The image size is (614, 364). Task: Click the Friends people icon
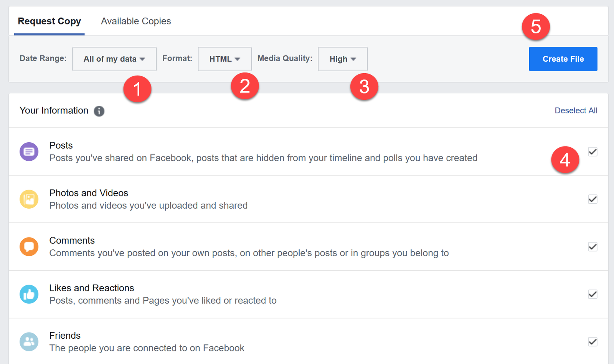29,341
